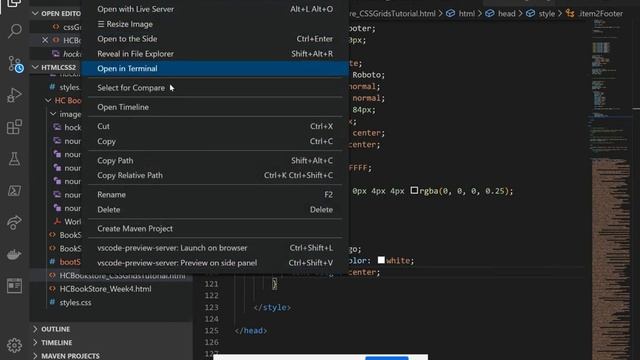Screen dimensions: 640x360
Task: Collapse the OPEN EDITORS section
Action: tap(35, 13)
